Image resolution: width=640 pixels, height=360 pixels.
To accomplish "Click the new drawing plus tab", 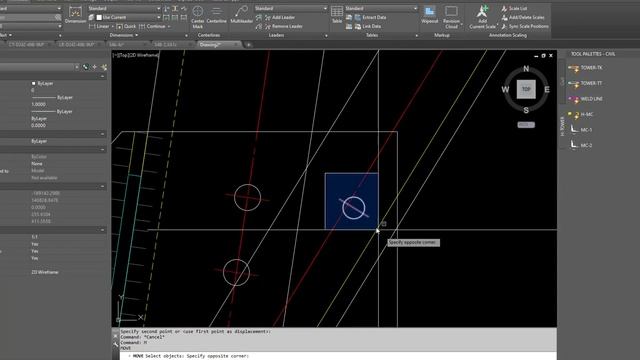I will (249, 44).
